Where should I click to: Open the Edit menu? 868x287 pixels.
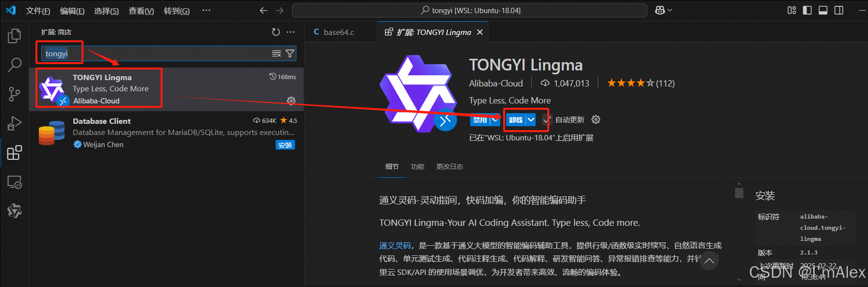point(72,11)
